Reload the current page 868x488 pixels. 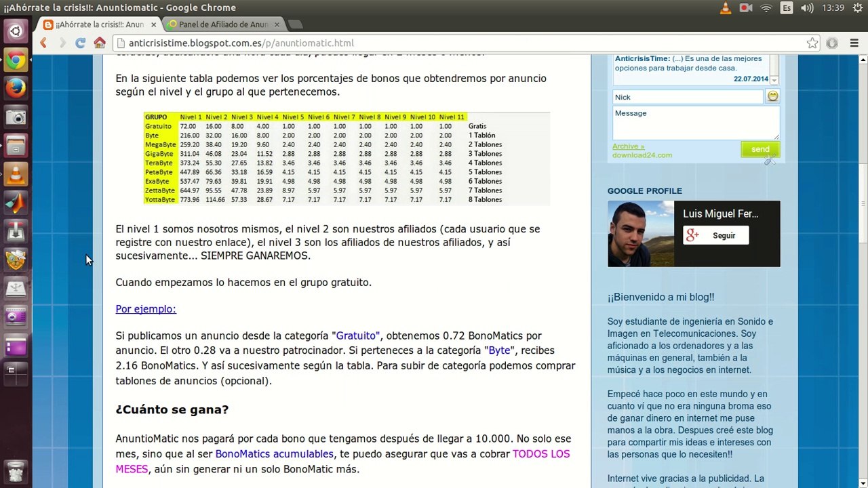pos(80,43)
